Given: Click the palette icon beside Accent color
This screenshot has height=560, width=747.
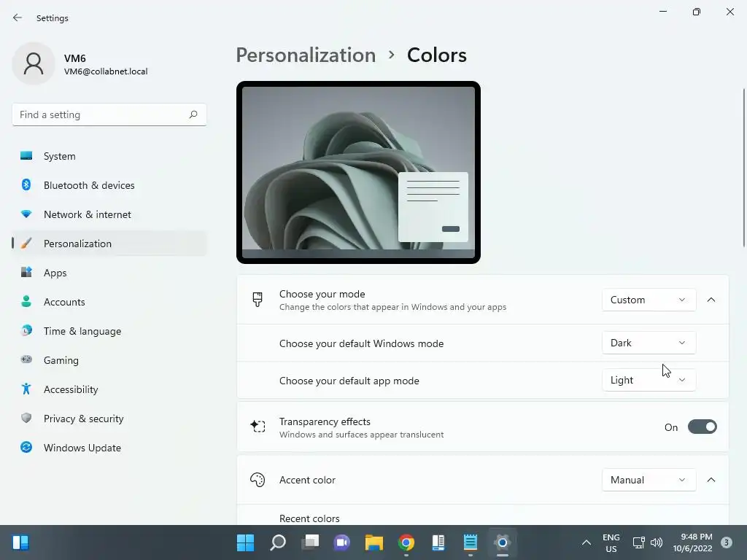Looking at the screenshot, I should (x=258, y=480).
